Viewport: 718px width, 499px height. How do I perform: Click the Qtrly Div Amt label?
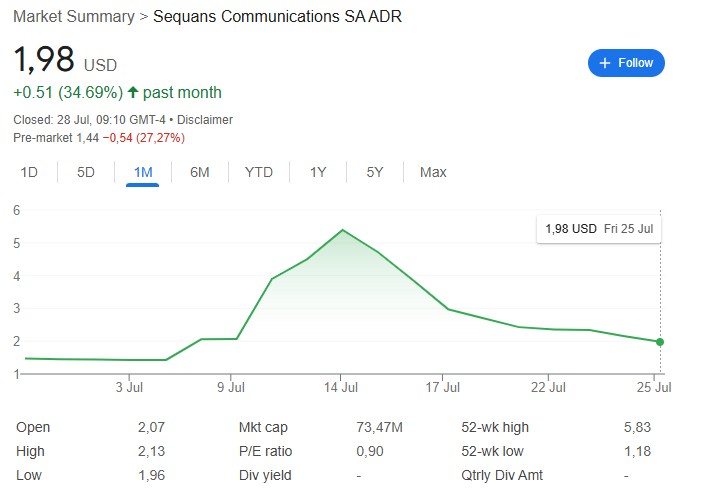(502, 475)
